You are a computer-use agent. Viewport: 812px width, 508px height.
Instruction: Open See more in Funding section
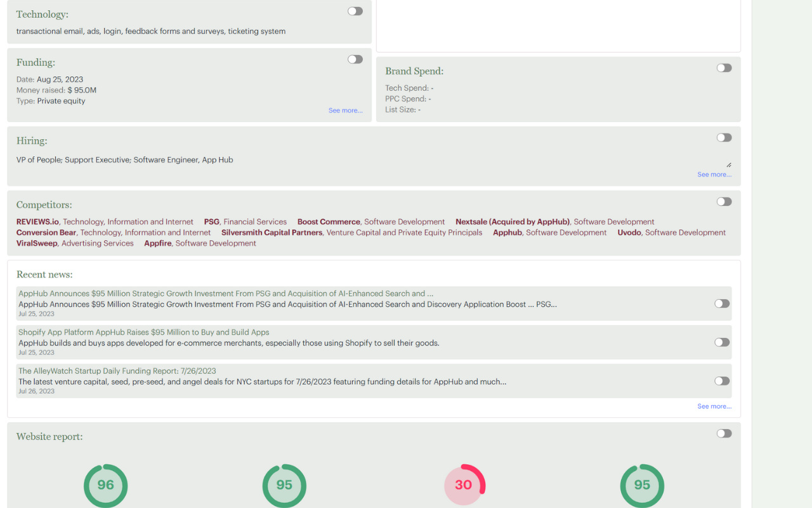pos(346,110)
